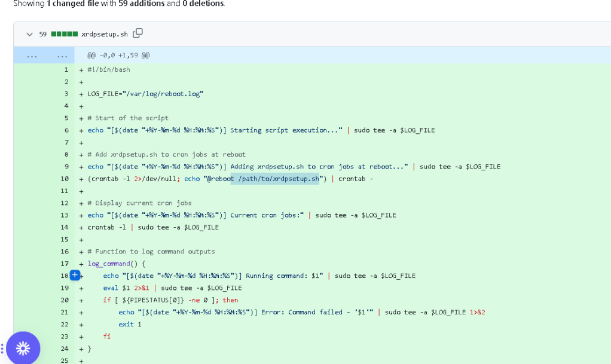The image size is (611, 364).
Task: Click '# Function to log command outputs' comment
Action: tap(151, 252)
